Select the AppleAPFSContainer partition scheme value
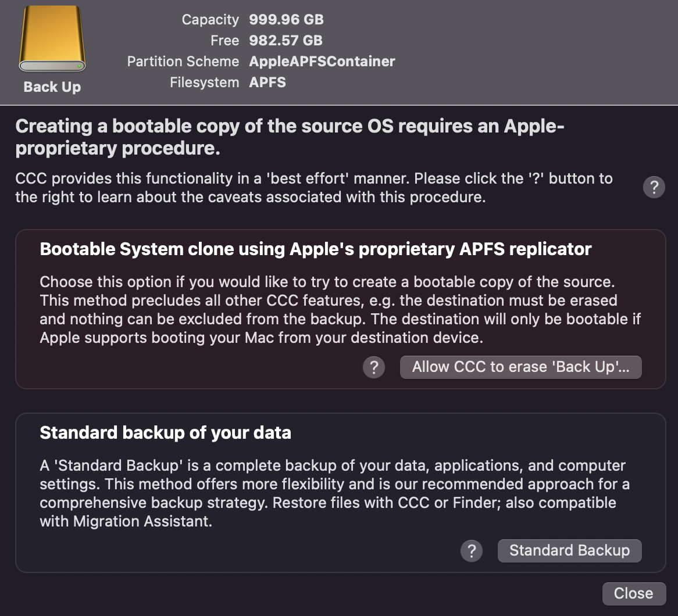 tap(322, 62)
